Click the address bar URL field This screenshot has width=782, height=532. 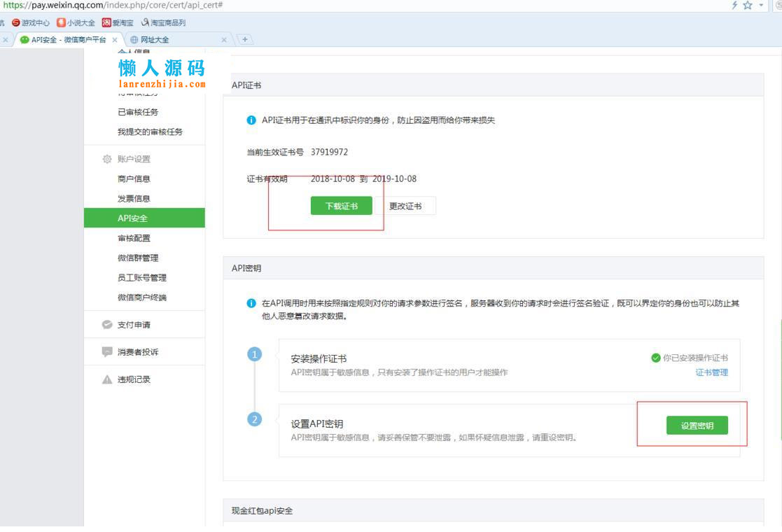364,5
